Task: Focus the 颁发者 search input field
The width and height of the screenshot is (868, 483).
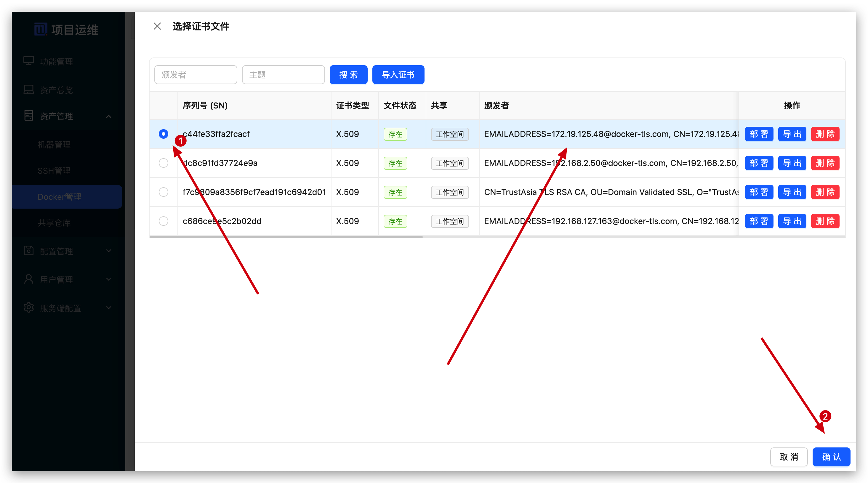Action: (196, 74)
